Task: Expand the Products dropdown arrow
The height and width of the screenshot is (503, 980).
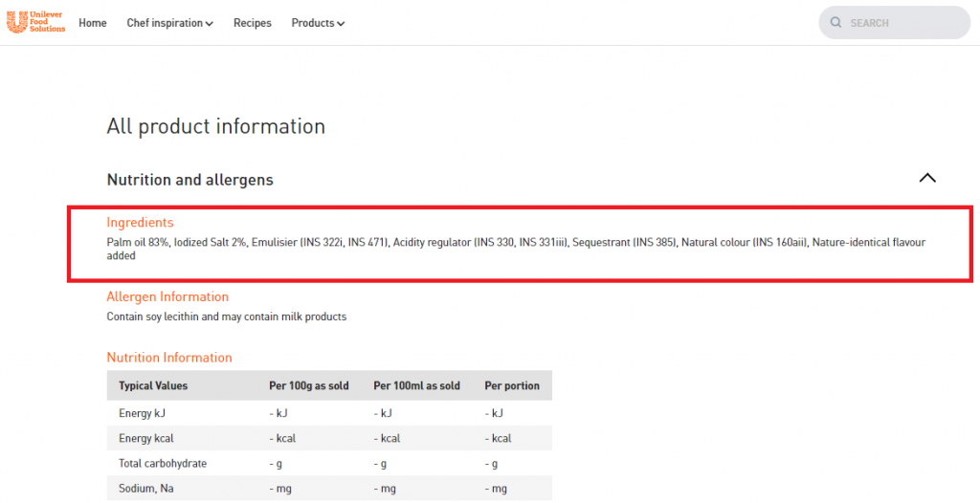Action: (x=341, y=24)
